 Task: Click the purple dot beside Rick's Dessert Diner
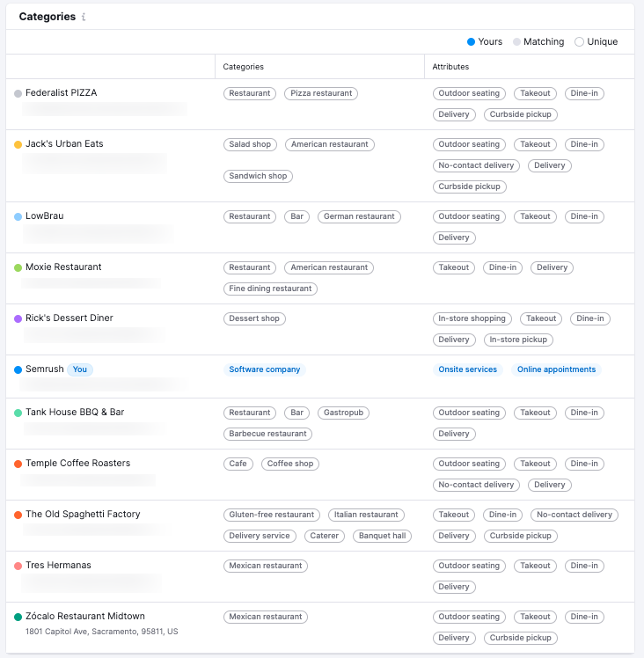[x=18, y=318]
